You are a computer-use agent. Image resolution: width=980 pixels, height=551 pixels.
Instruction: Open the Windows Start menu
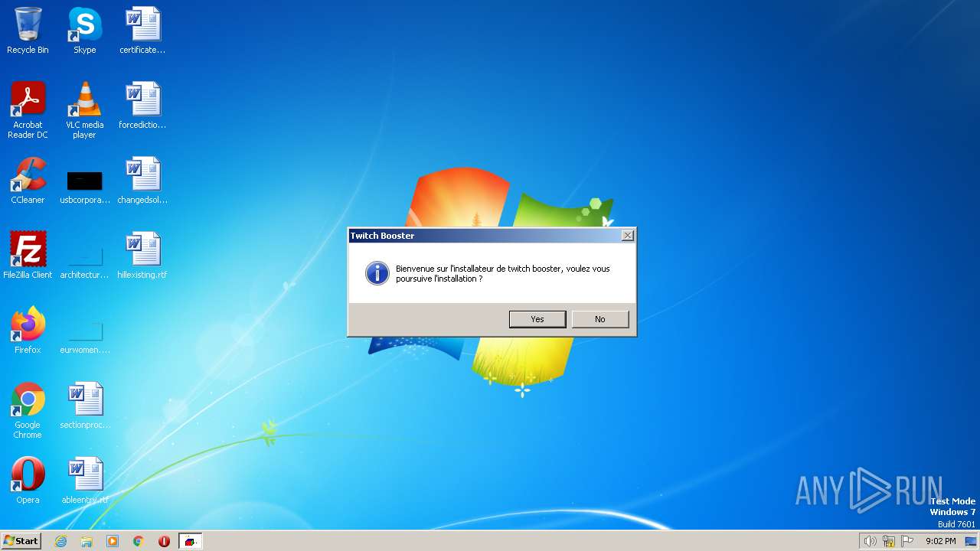click(x=21, y=541)
